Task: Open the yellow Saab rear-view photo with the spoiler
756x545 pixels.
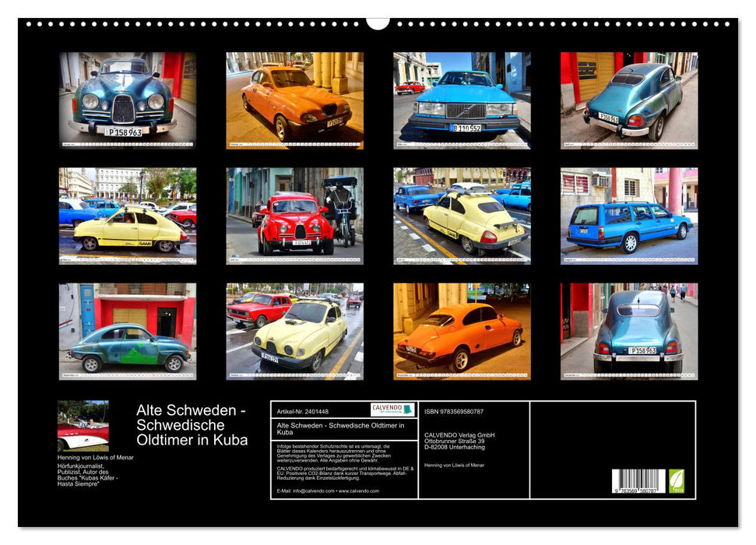Action: click(462, 216)
